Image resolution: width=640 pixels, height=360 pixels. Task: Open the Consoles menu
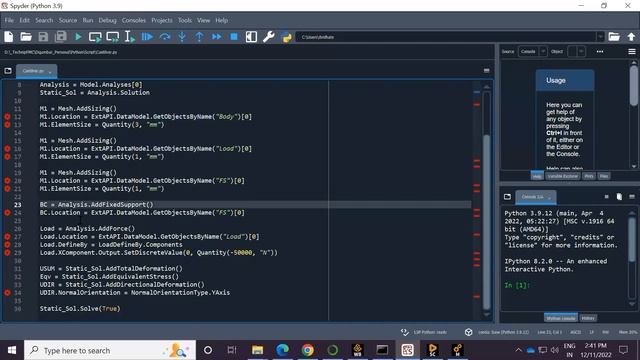[x=133, y=20]
